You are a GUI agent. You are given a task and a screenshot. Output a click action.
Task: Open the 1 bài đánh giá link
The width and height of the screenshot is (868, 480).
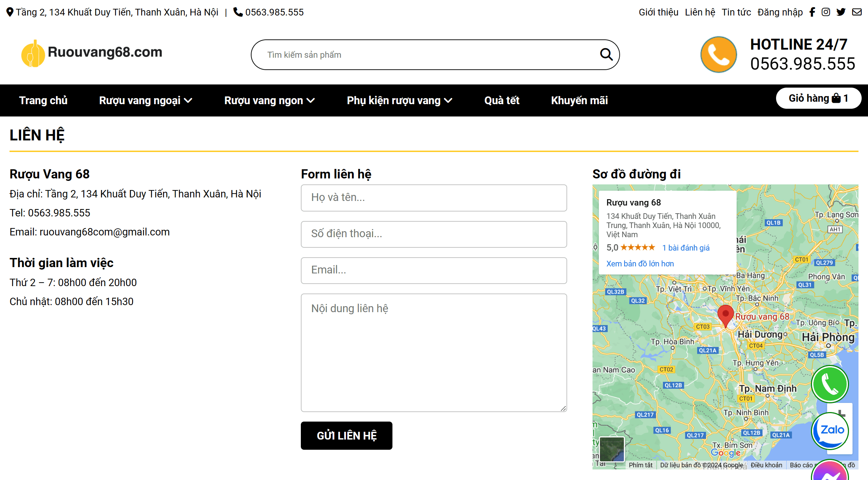tap(686, 248)
